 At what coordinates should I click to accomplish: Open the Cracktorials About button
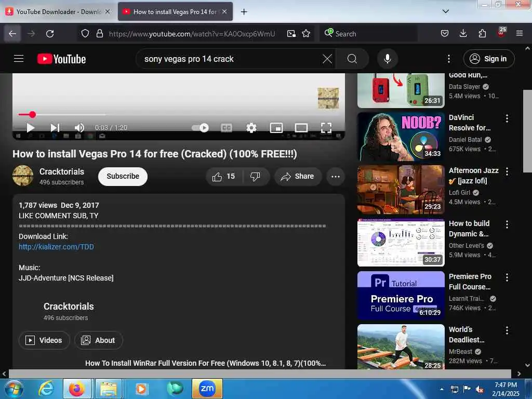pos(98,340)
